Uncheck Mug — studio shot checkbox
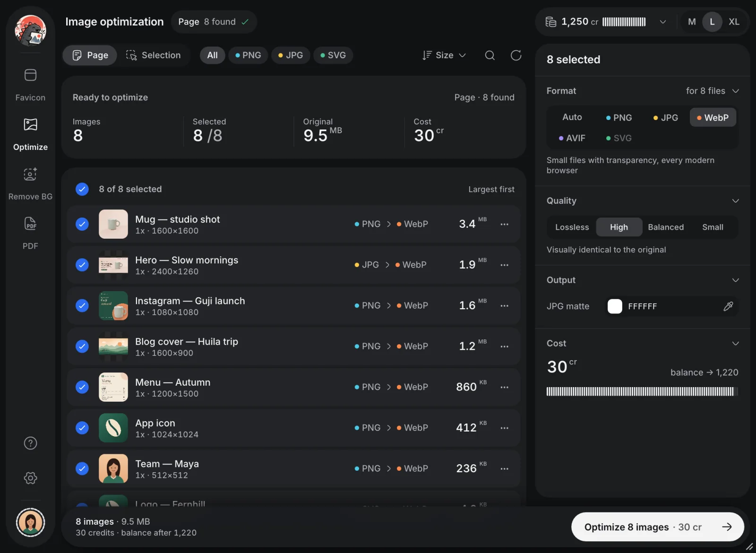 (82, 224)
